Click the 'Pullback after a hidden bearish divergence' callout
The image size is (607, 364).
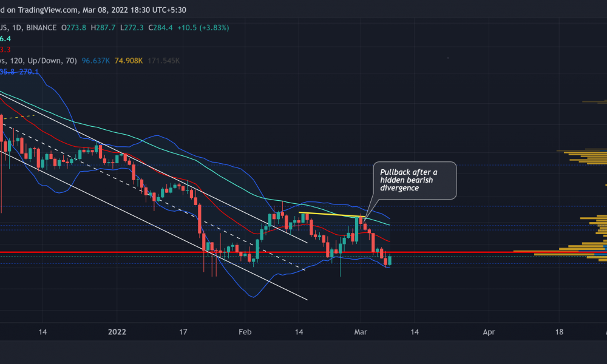click(x=415, y=180)
